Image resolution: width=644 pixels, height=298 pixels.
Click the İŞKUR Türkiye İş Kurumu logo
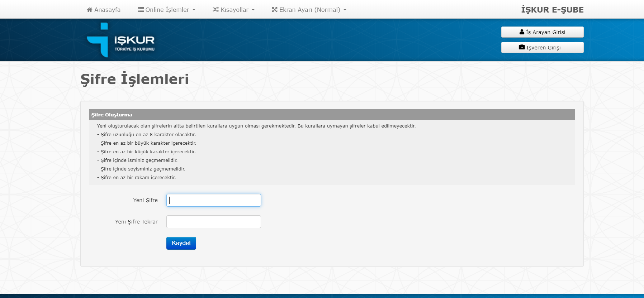(121, 40)
